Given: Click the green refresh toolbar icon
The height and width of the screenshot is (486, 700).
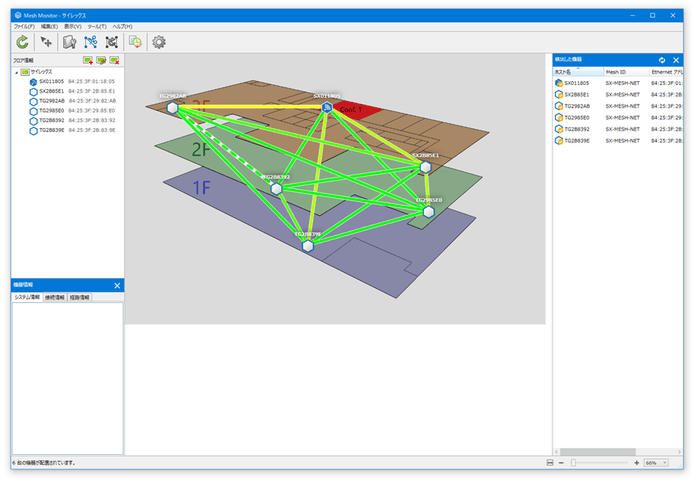Looking at the screenshot, I should click(x=22, y=42).
